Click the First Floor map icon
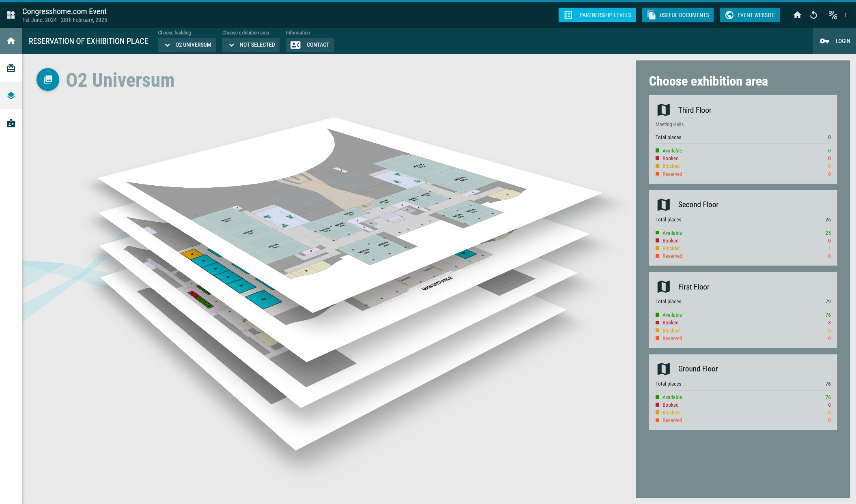This screenshot has width=856, height=504. coord(664,287)
